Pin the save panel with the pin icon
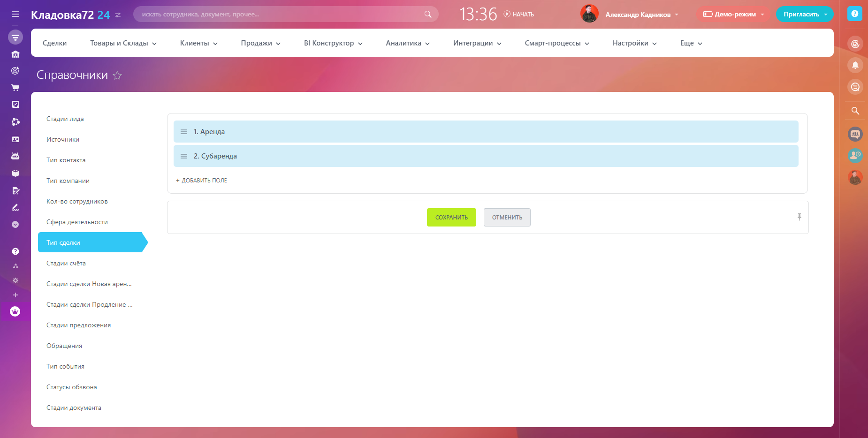This screenshot has height=438, width=868. 799,217
